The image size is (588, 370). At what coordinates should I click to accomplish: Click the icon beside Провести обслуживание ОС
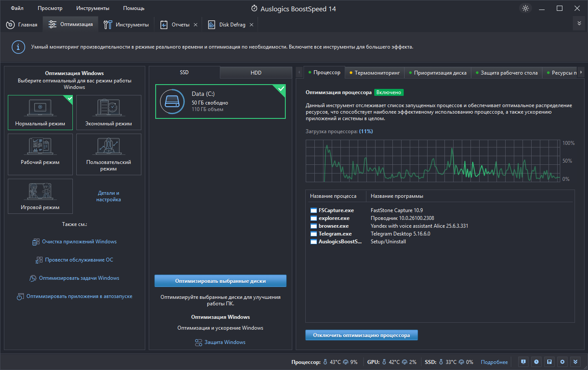coord(39,260)
